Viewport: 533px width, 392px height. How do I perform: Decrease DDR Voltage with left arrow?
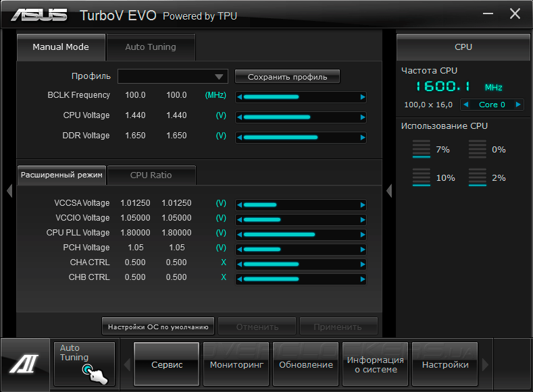240,138
